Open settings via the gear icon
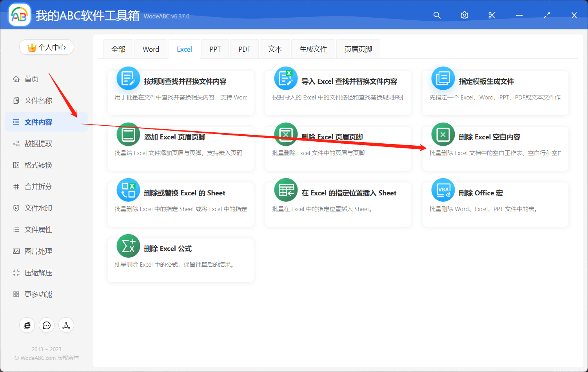588x372 pixels. [x=465, y=15]
